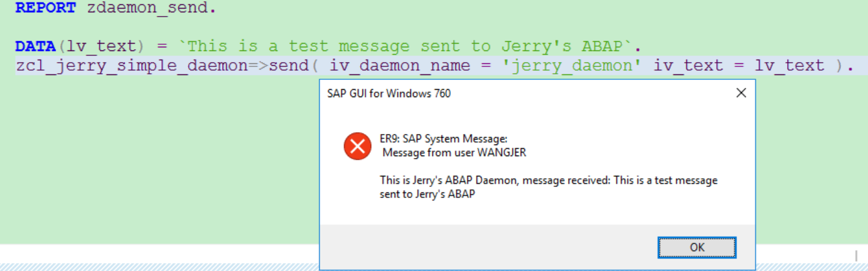Click the Jerry's ABAP Daemon message text
Viewport: 868px width, 271px height.
click(548, 187)
